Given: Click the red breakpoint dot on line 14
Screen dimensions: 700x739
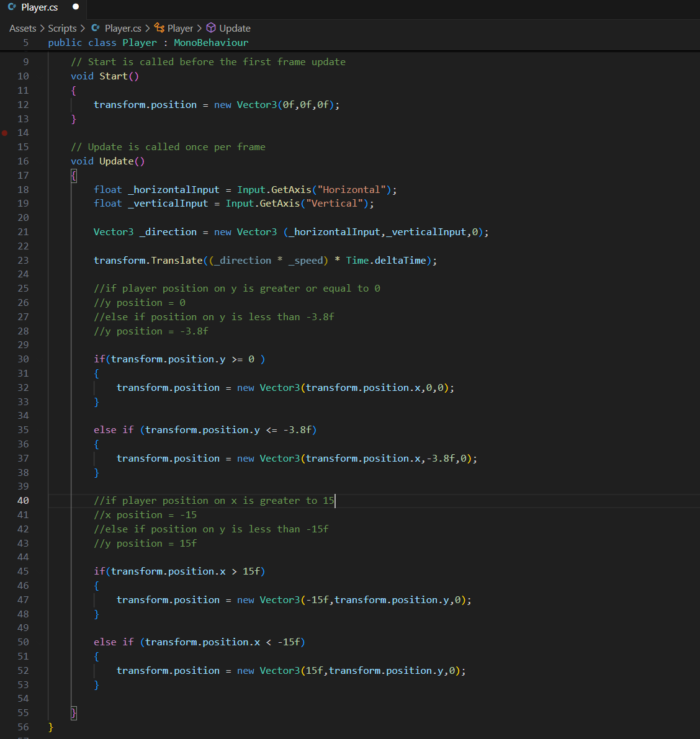Looking at the screenshot, I should [5, 132].
